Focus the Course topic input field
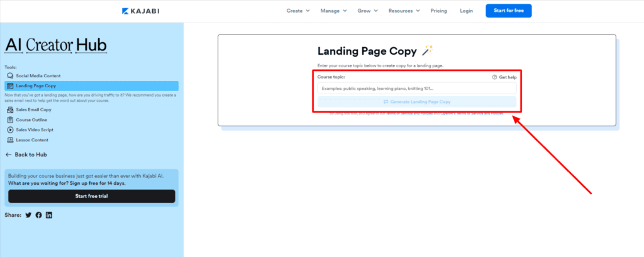This screenshot has width=644, height=257. click(417, 88)
